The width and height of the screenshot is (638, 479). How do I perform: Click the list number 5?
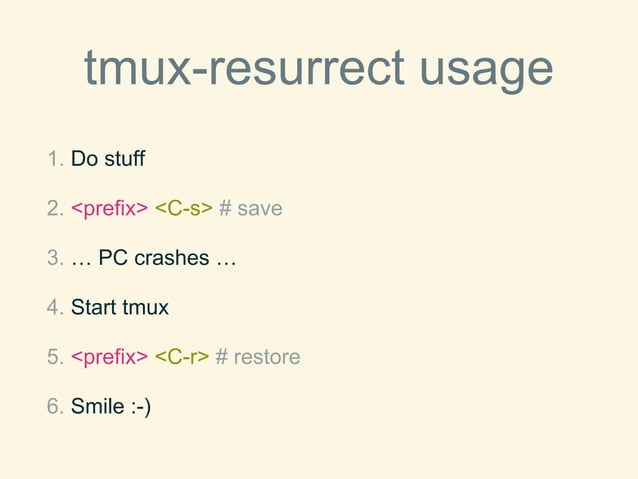pyautogui.click(x=55, y=357)
